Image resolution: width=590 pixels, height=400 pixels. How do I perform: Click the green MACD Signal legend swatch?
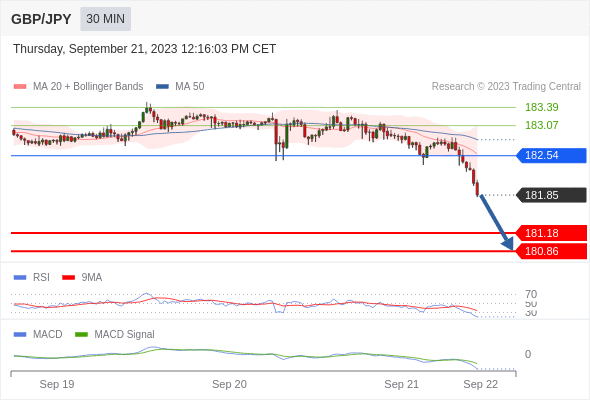[81, 335]
